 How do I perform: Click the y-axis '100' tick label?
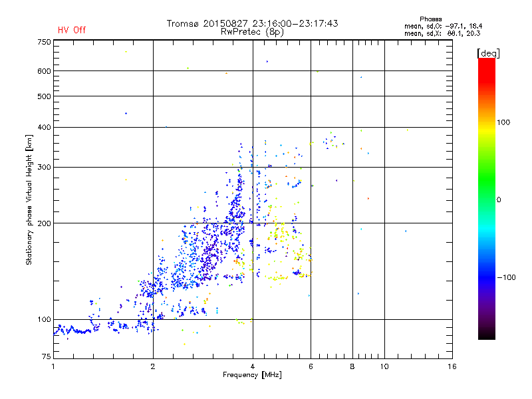pos(44,319)
